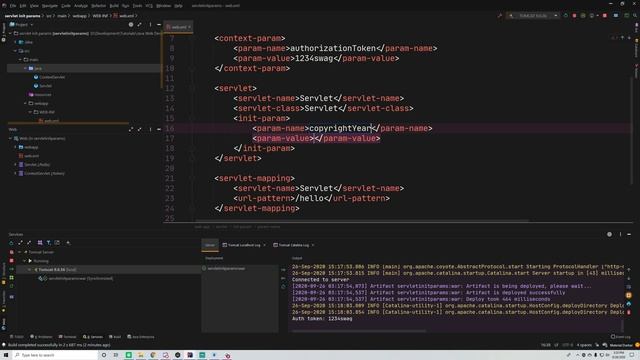Viewport: 640px width, 360px height.
Task: Collapse the src folder node
Action: click(16, 51)
